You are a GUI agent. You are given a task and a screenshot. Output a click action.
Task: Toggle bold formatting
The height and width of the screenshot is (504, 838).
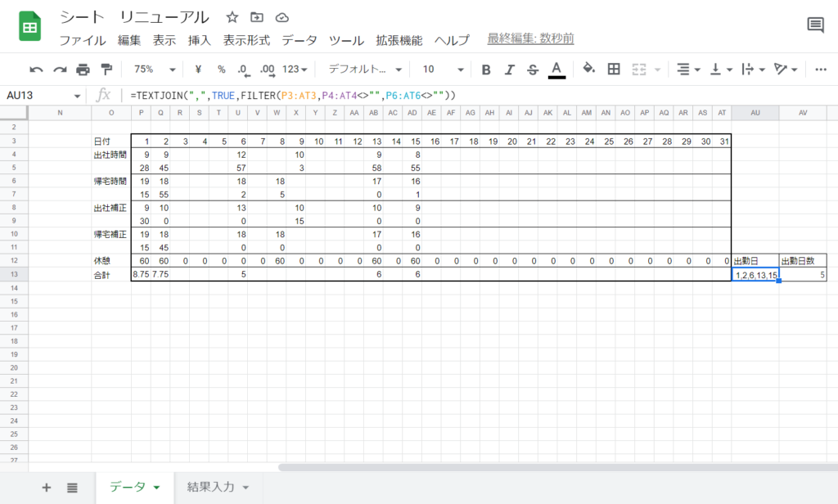click(x=486, y=70)
